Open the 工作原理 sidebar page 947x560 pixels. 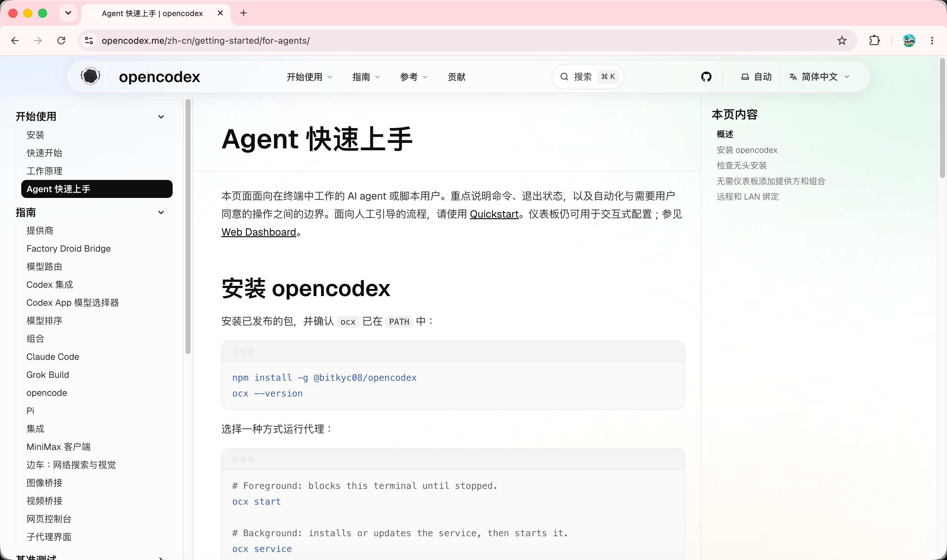pyautogui.click(x=44, y=171)
